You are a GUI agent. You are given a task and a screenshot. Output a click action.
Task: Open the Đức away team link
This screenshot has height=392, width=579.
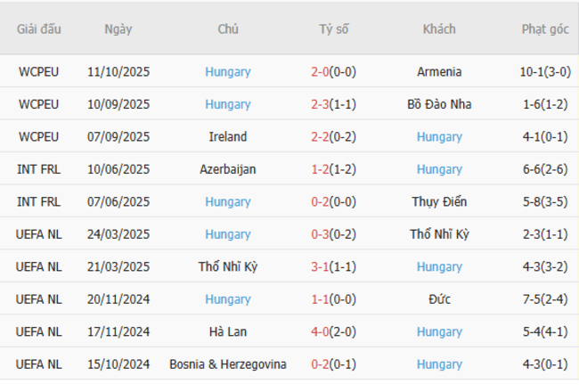tap(439, 299)
